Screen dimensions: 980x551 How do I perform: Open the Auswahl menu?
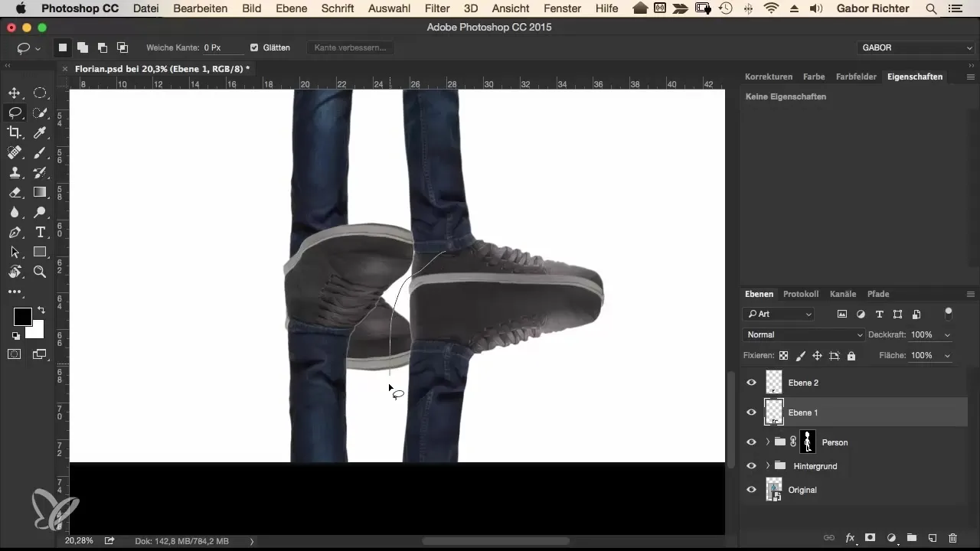click(x=388, y=8)
